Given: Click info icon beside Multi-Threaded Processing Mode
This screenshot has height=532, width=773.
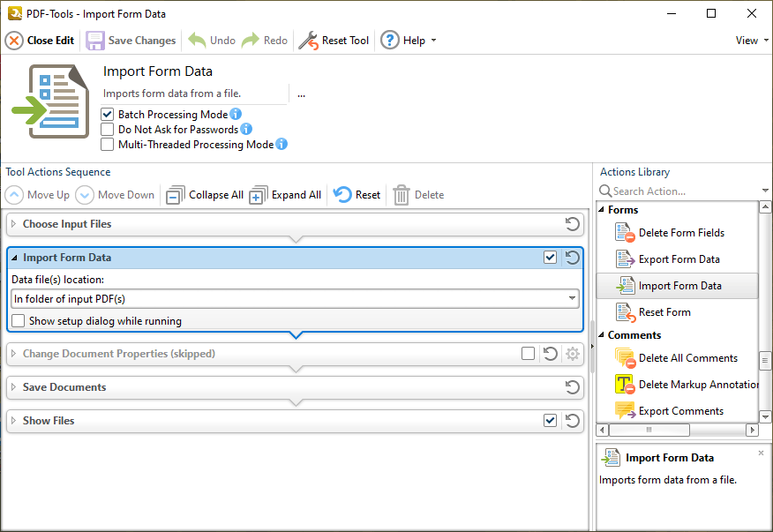Looking at the screenshot, I should tap(281, 144).
